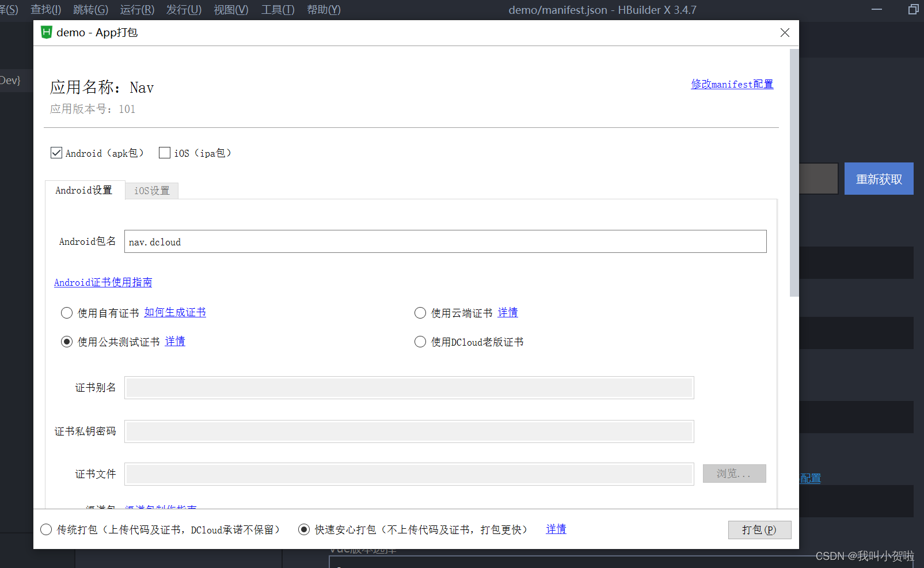This screenshot has width=924, height=568.
Task: Click the 证书别名 input field
Action: 409,388
